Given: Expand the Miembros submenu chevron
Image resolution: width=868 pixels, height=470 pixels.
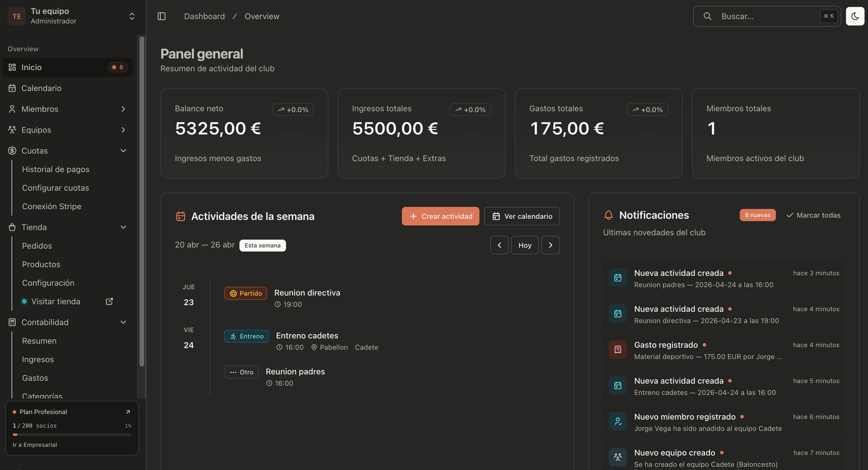Looking at the screenshot, I should point(123,109).
